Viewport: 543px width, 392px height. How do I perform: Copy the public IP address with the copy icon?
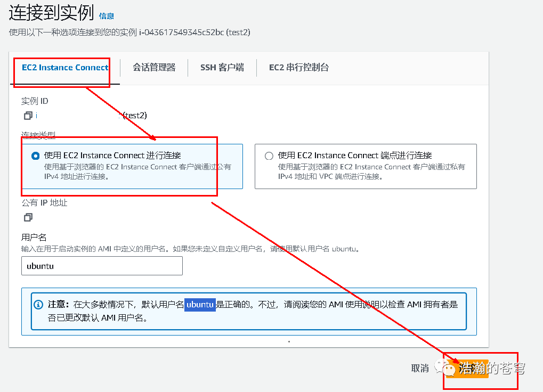click(x=28, y=217)
